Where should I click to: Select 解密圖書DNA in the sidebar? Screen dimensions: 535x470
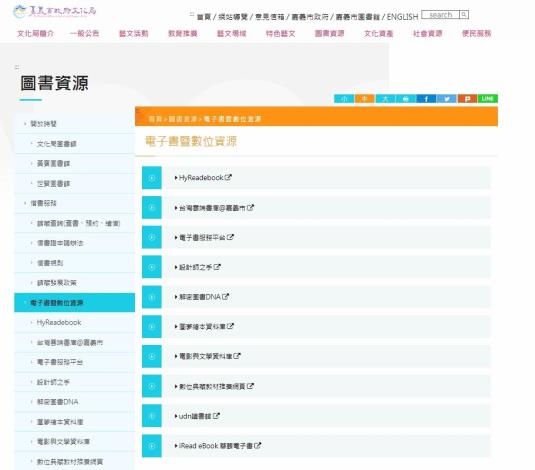click(74, 402)
